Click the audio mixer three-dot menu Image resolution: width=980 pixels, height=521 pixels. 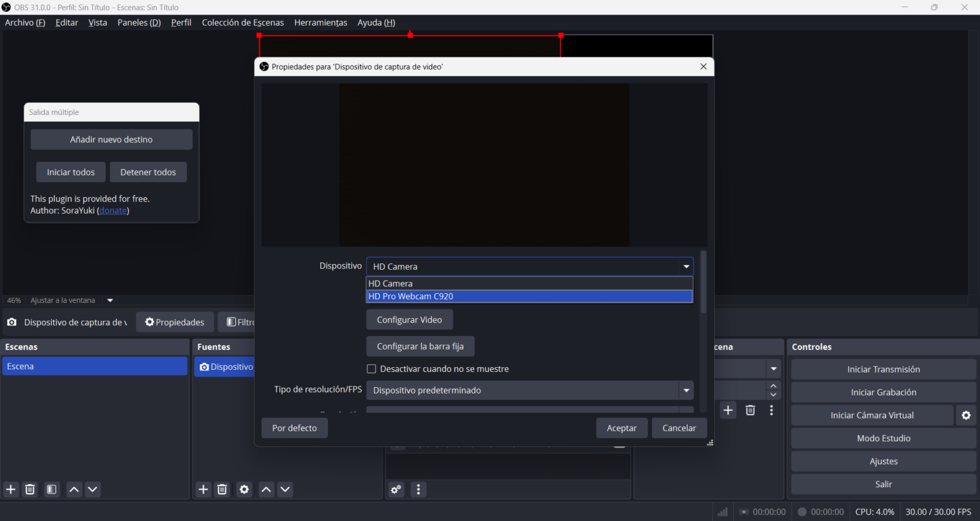coord(419,489)
